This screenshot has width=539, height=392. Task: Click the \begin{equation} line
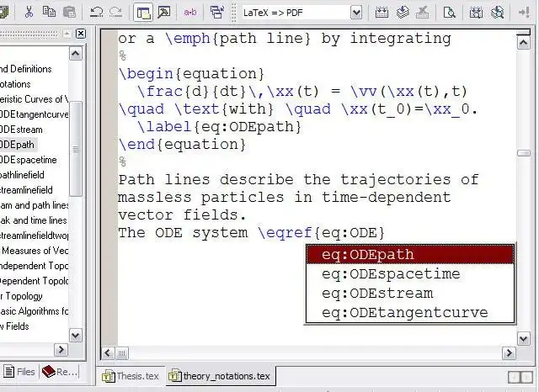point(191,74)
